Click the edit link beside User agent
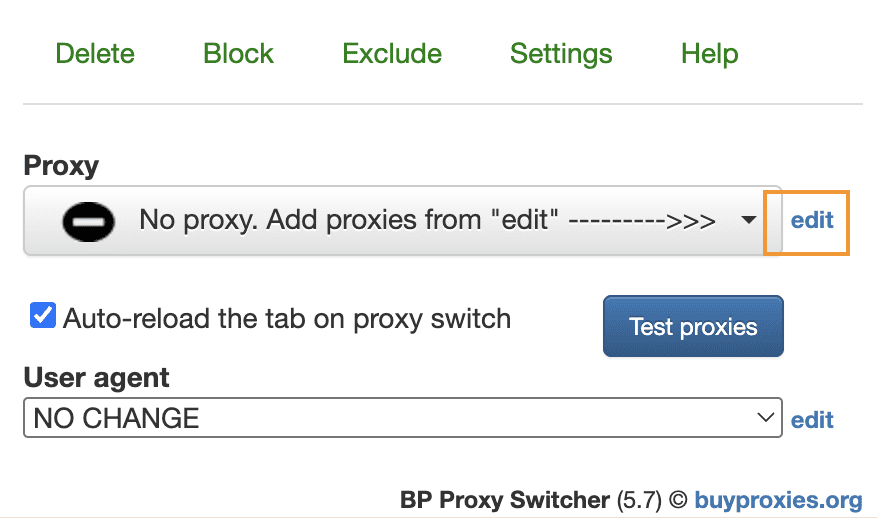This screenshot has width=877, height=518. click(812, 420)
